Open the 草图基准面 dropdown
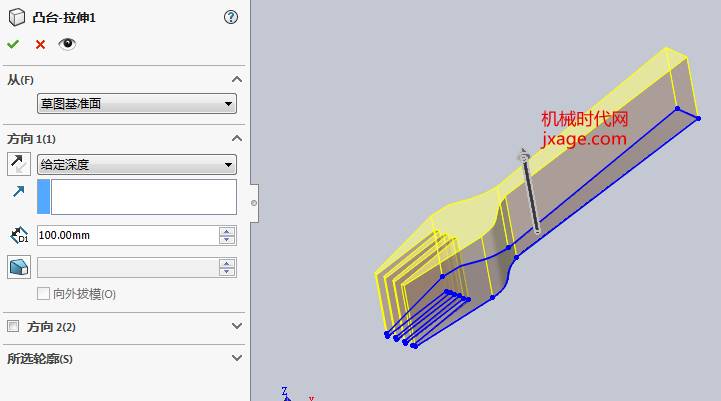The image size is (721, 401). point(137,103)
